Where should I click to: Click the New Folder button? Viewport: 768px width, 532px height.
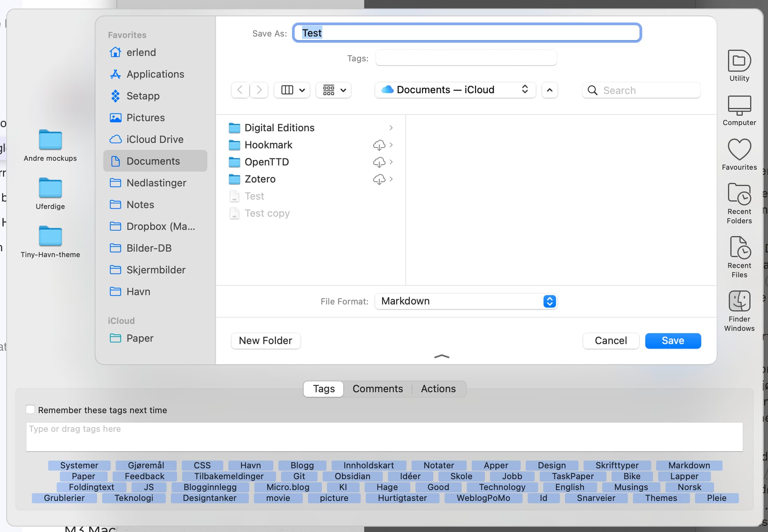tap(265, 341)
